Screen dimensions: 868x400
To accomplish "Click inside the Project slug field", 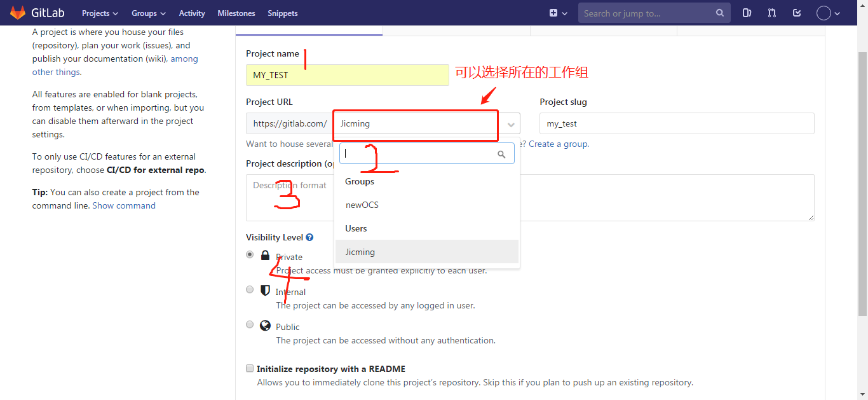I will (x=676, y=123).
